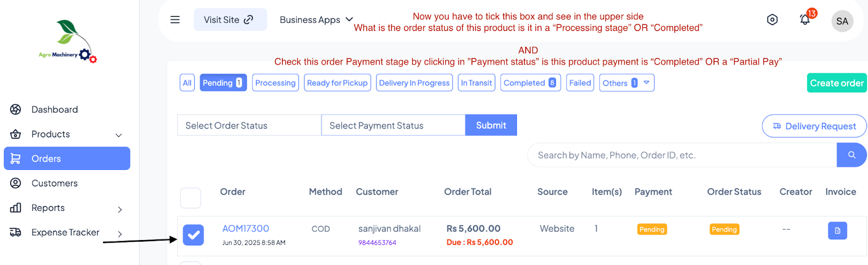
Task: Switch to the Processing tab
Action: (x=276, y=83)
